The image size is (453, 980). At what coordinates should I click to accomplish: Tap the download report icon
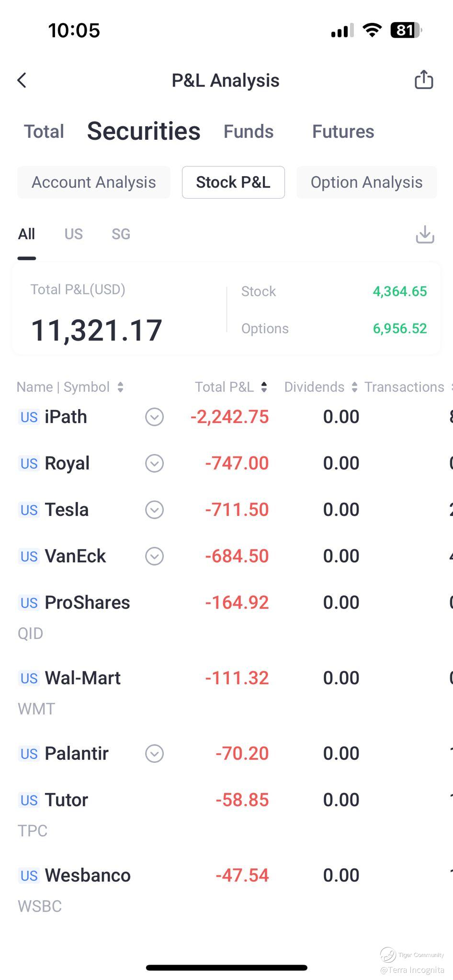425,234
